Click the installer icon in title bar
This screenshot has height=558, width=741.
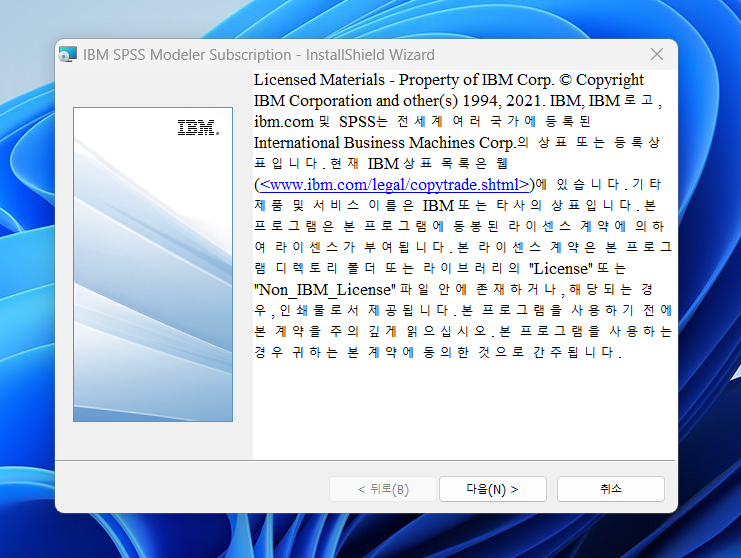(x=68, y=54)
